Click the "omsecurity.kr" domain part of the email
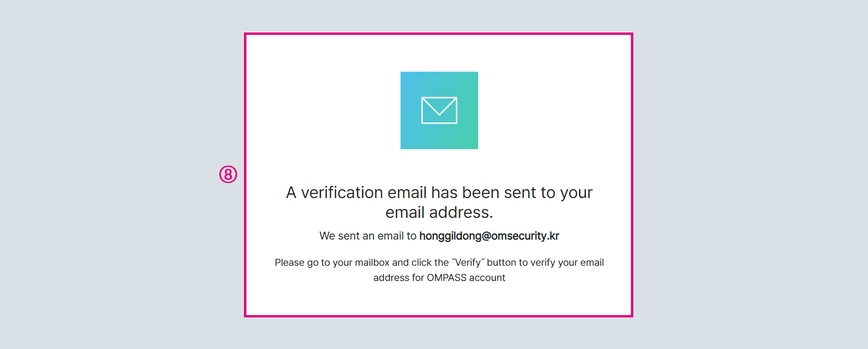The image size is (868, 349). [525, 236]
